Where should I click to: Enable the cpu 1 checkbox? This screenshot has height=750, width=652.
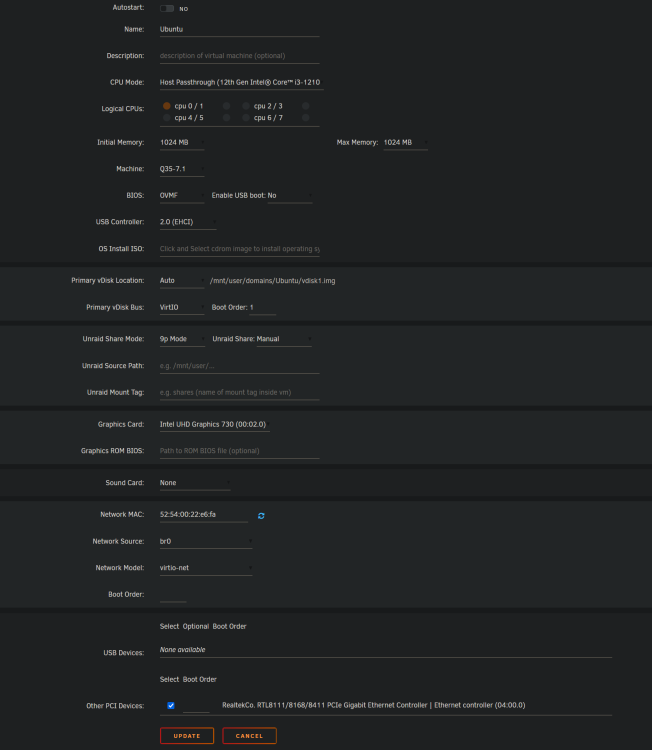point(227,106)
